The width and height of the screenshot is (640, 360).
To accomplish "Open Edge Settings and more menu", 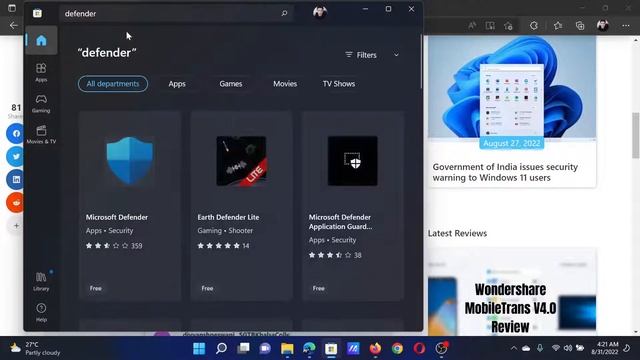I will click(626, 26).
